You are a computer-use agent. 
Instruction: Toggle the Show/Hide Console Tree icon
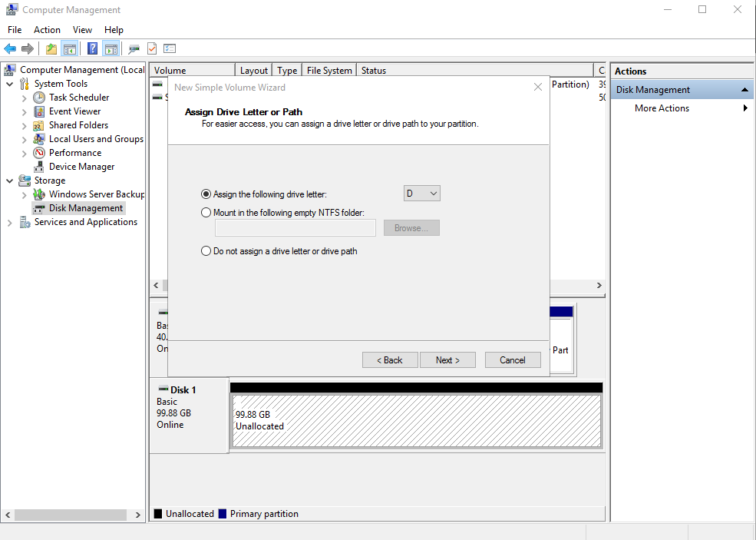point(70,48)
